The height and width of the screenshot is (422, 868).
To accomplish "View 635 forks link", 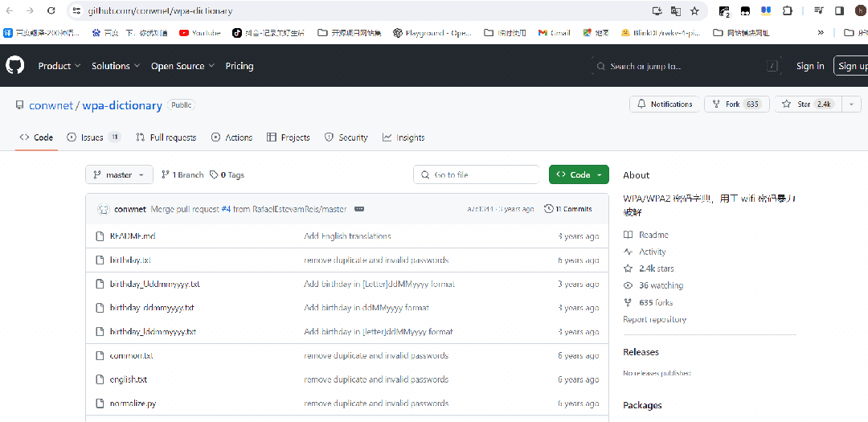I will [648, 302].
